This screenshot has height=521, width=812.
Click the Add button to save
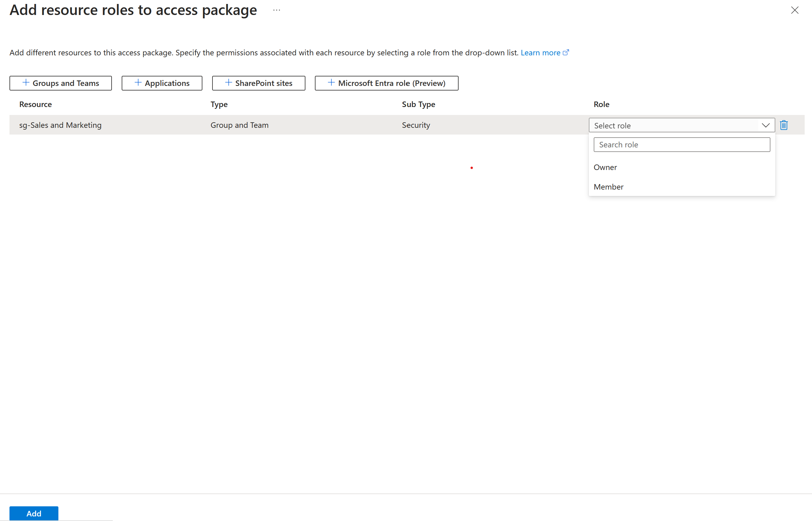pos(34,513)
